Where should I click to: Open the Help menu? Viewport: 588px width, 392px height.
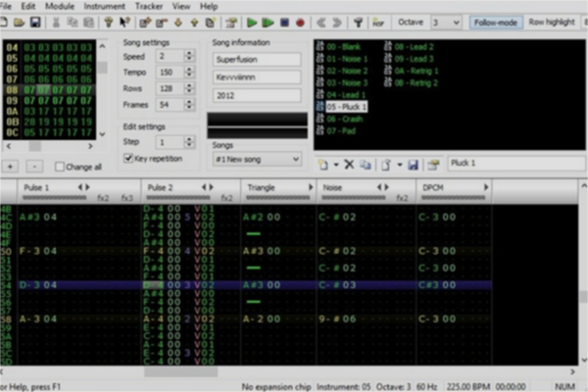pyautogui.click(x=209, y=7)
